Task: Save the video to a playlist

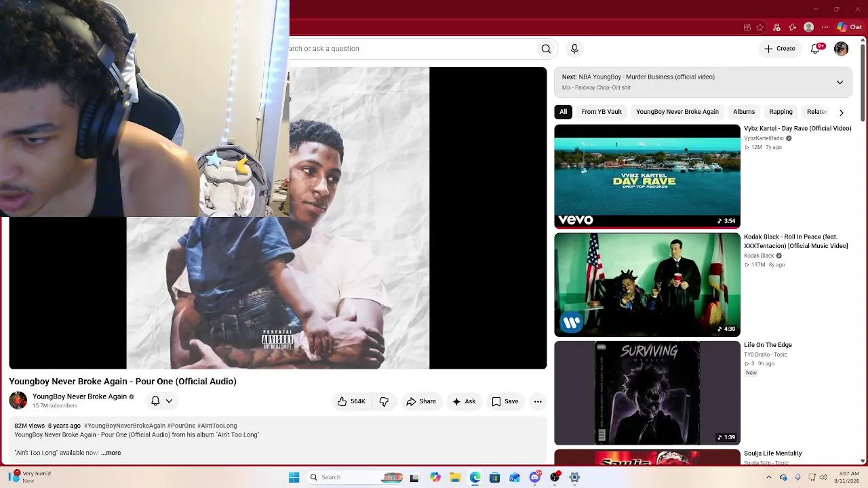Action: click(505, 401)
